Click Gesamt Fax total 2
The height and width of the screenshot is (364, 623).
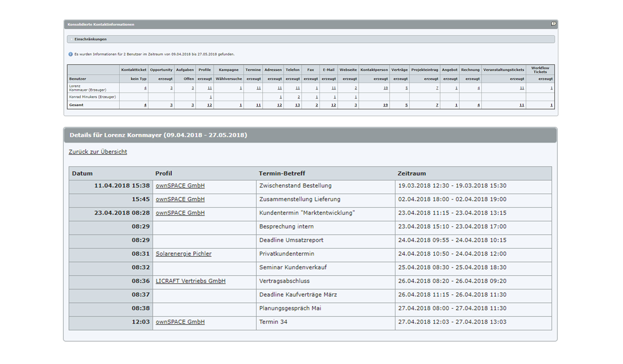click(x=317, y=105)
